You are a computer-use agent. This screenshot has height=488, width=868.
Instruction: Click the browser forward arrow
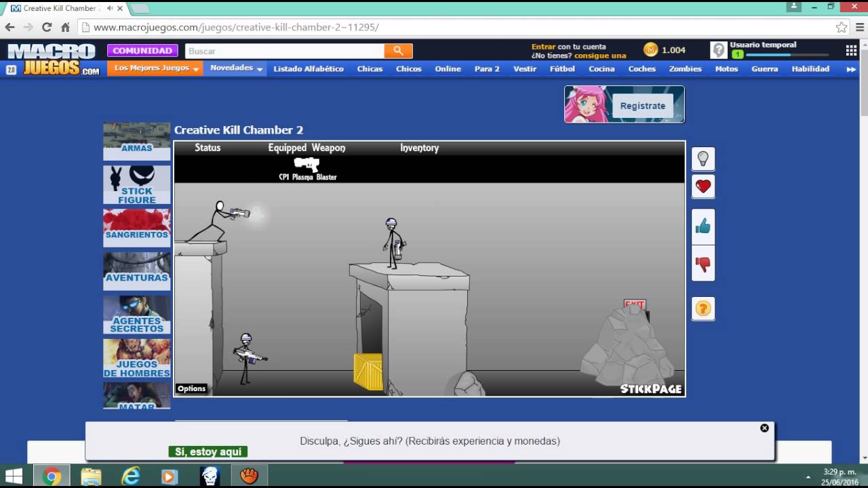[x=28, y=27]
